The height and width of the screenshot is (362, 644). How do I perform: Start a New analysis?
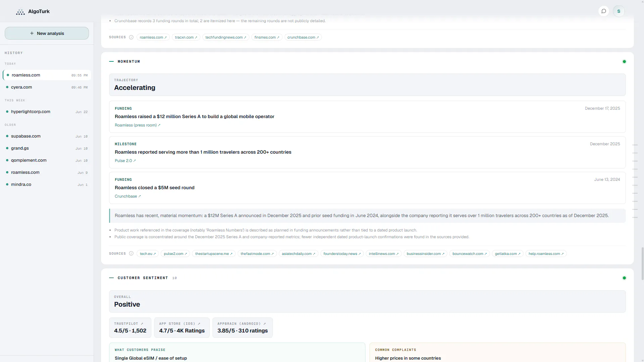[47, 33]
